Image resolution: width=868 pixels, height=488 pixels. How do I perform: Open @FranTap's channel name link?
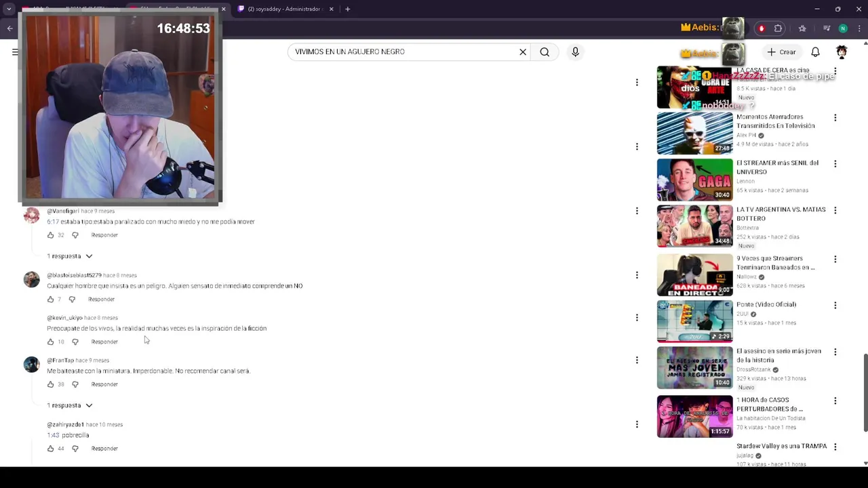coord(60,361)
